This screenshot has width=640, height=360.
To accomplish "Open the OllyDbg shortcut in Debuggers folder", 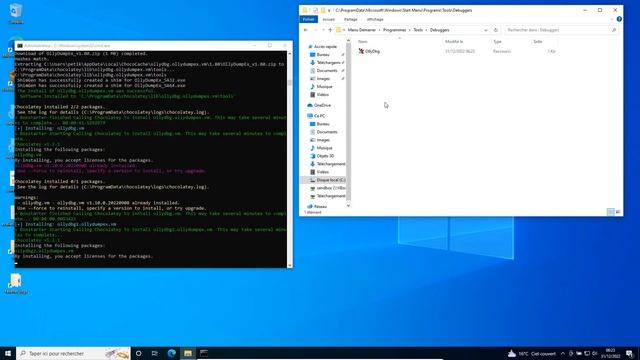I will pos(369,51).
